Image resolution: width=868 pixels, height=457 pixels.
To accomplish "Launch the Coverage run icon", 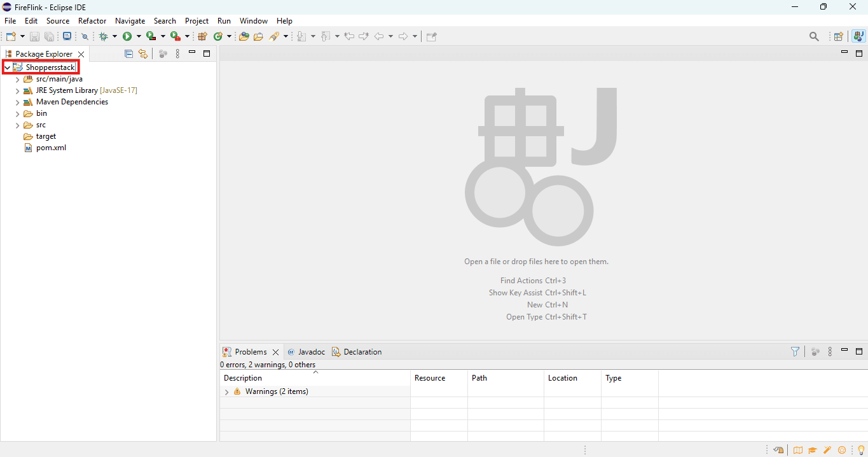I will click(151, 36).
